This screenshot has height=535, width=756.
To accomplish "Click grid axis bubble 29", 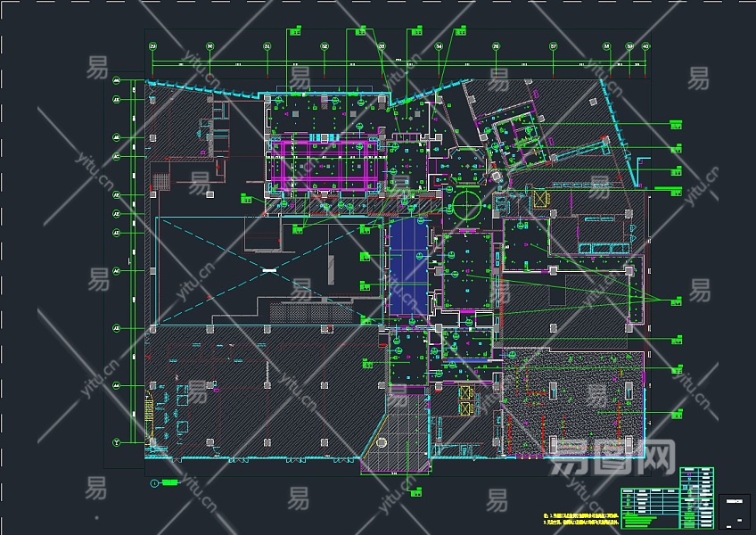I will [x=152, y=46].
